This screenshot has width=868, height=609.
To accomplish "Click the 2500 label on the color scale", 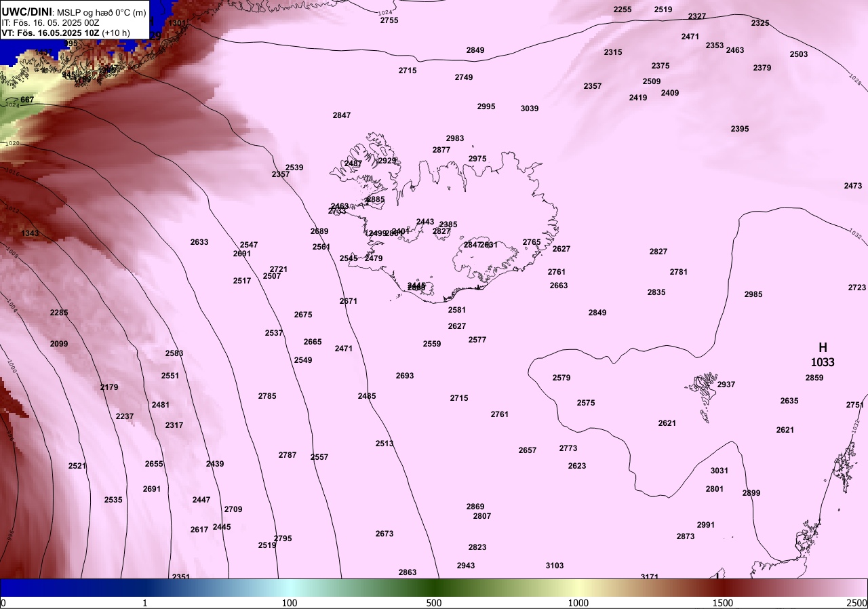I will (x=857, y=603).
